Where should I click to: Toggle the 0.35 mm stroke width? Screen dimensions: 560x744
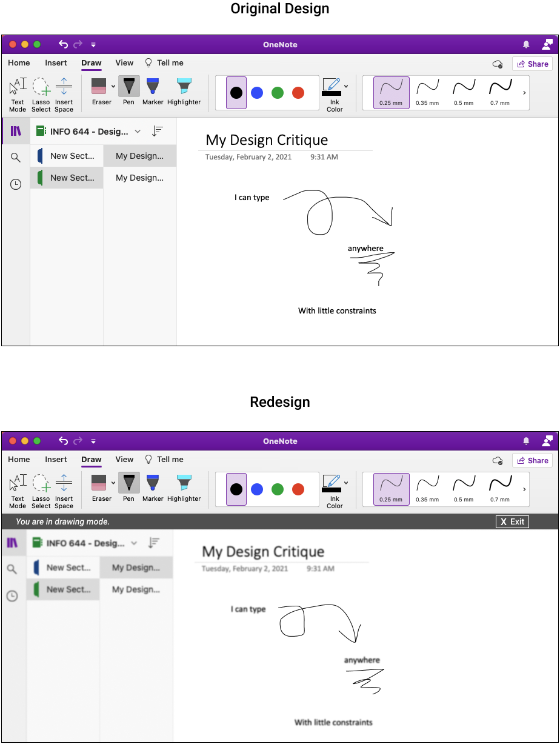[x=427, y=92]
